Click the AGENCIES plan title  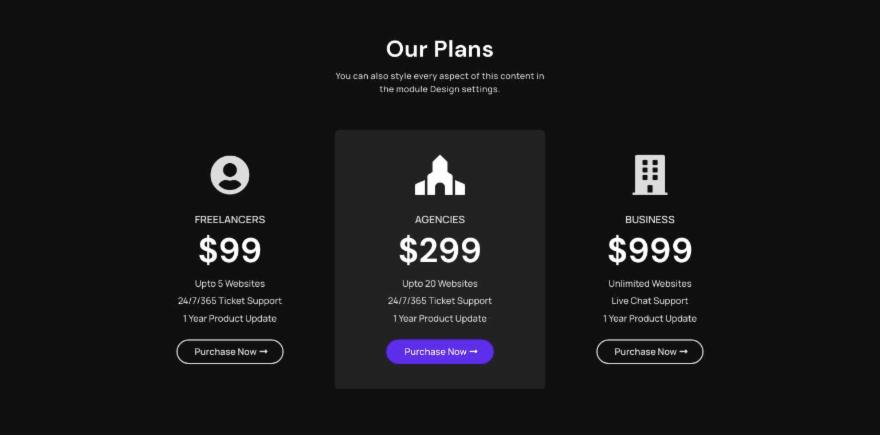click(x=440, y=219)
